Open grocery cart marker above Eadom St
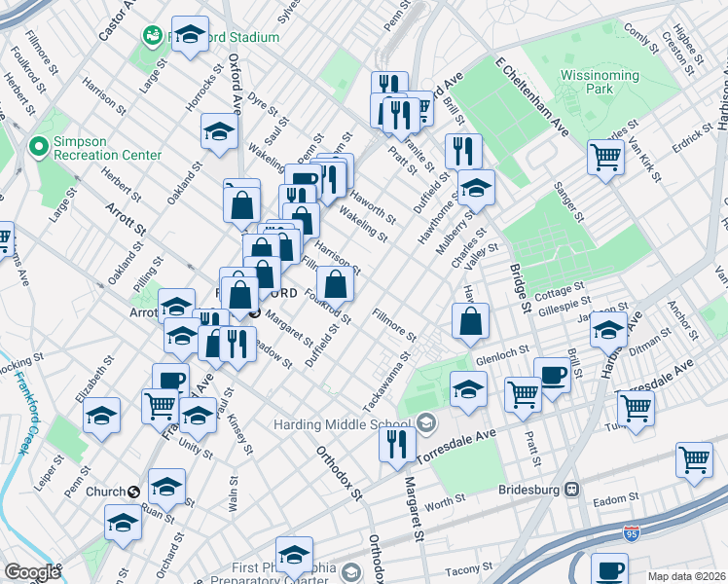 point(695,463)
